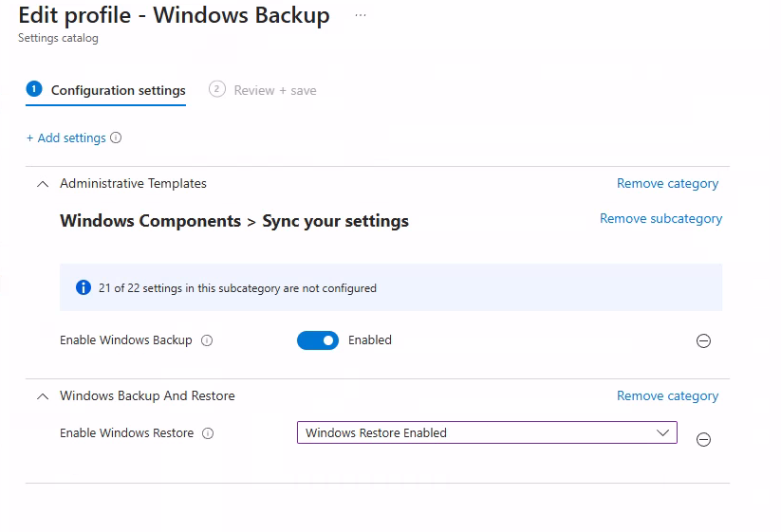781x532 pixels.
Task: Click the Windows Components > Sync your settings heading
Action: tap(233, 221)
